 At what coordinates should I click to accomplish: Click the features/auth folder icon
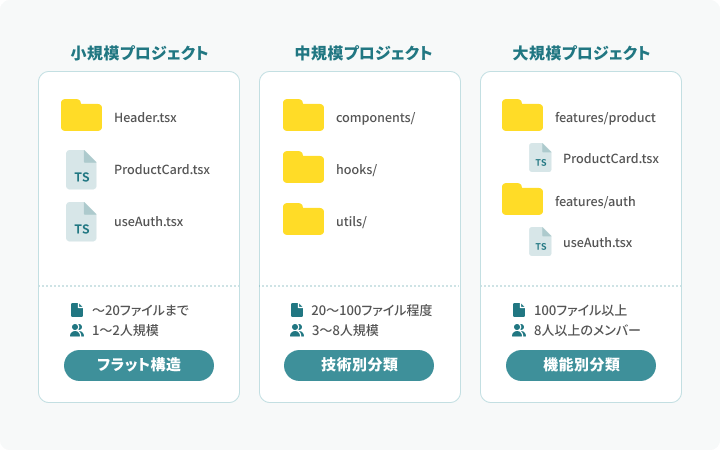(523, 199)
